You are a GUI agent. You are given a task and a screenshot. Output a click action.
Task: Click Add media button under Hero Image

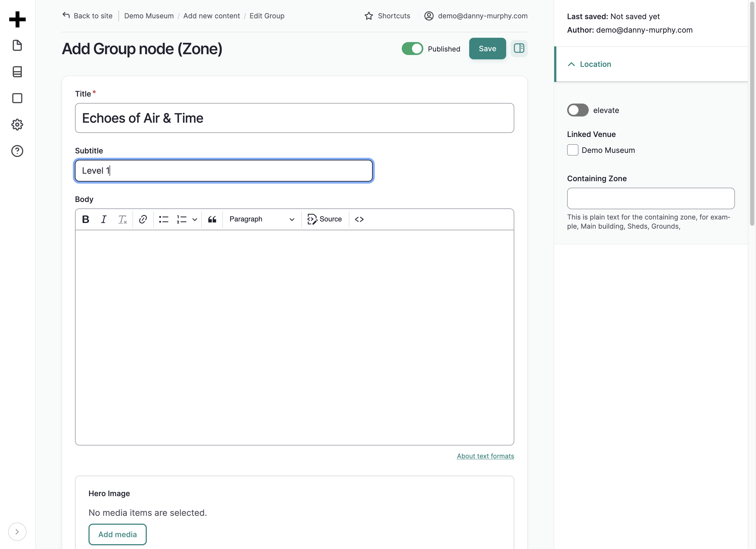tap(117, 534)
